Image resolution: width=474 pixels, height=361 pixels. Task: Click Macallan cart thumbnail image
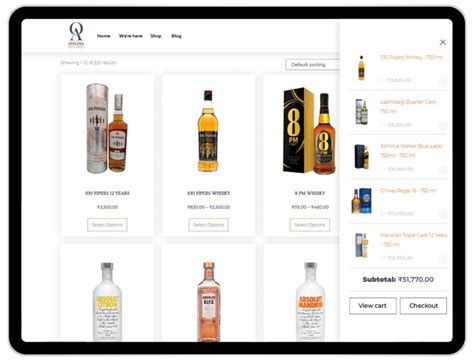click(361, 245)
